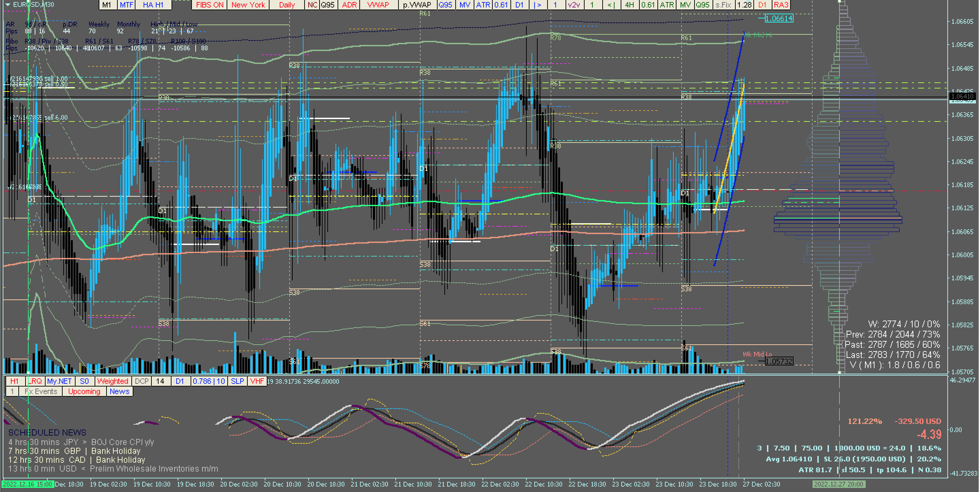The image size is (980, 492).
Task: Click the New York session button
Action: click(x=248, y=5)
